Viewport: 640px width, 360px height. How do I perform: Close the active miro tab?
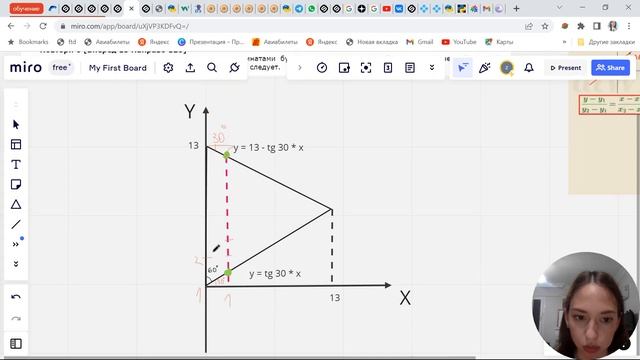point(131,8)
